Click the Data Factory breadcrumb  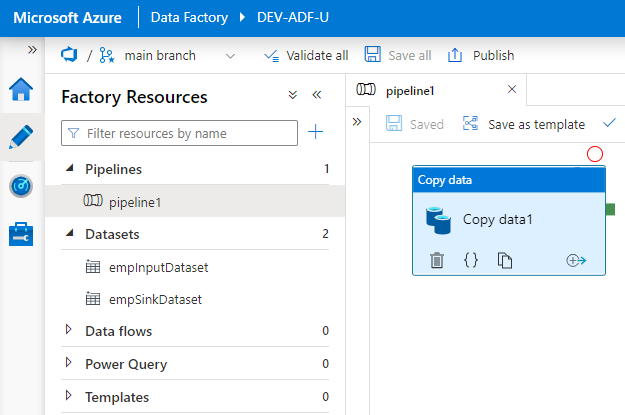tap(189, 18)
